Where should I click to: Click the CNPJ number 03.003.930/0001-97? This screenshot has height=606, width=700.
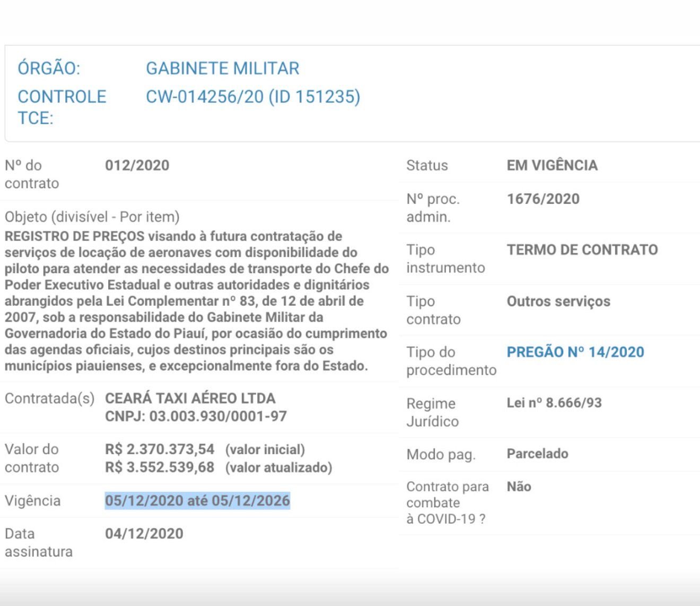click(217, 416)
